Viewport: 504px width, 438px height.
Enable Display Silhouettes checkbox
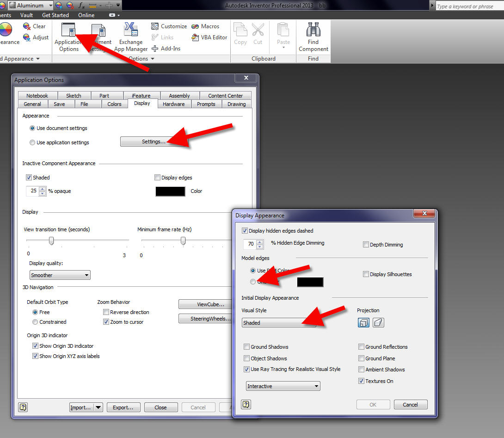366,274
